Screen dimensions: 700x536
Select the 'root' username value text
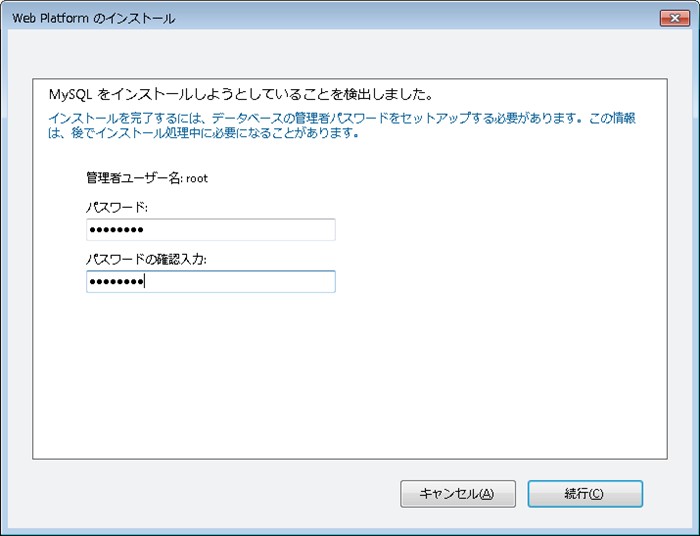tap(196, 178)
